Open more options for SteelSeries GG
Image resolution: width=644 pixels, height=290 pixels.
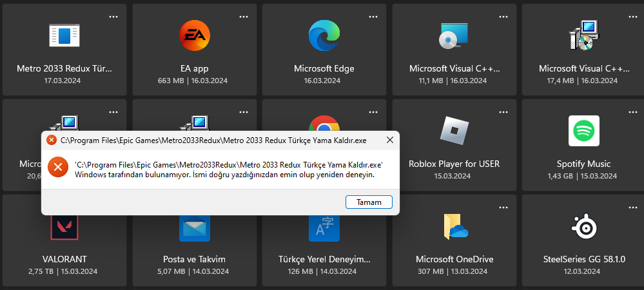[633, 208]
